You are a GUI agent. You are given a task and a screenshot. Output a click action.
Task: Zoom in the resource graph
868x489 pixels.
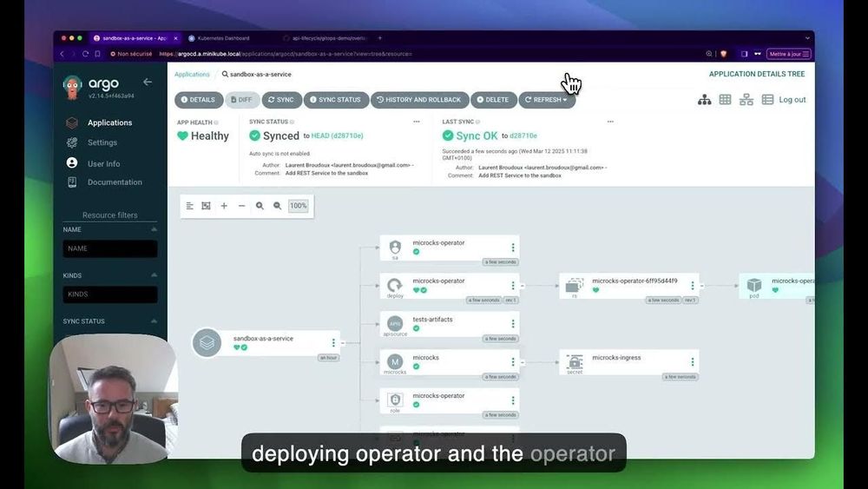click(260, 206)
